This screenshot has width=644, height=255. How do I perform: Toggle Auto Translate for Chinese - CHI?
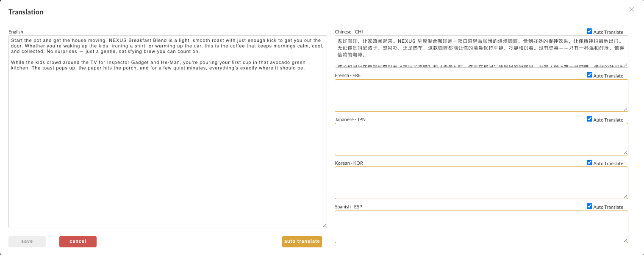point(589,31)
